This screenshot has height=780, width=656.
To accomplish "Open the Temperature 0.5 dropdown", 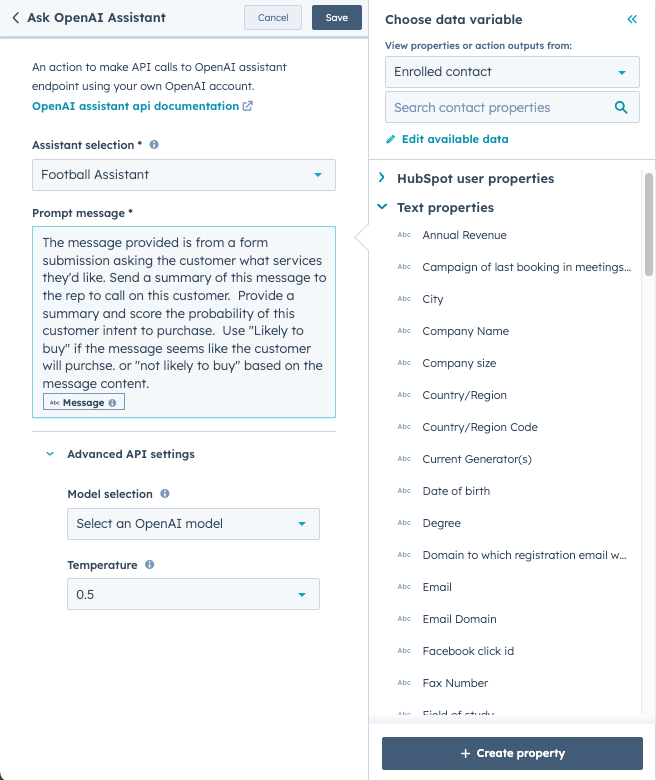I will coord(193,594).
